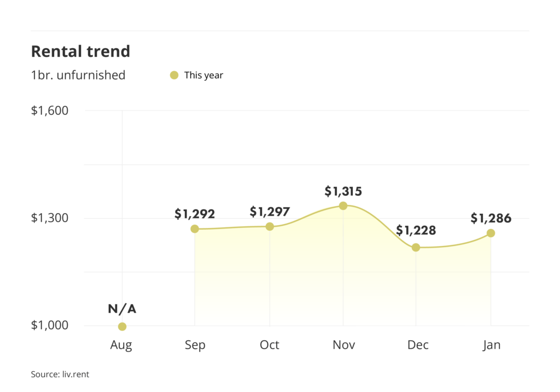Select the $1,286 value label
560x392 pixels.
click(491, 219)
